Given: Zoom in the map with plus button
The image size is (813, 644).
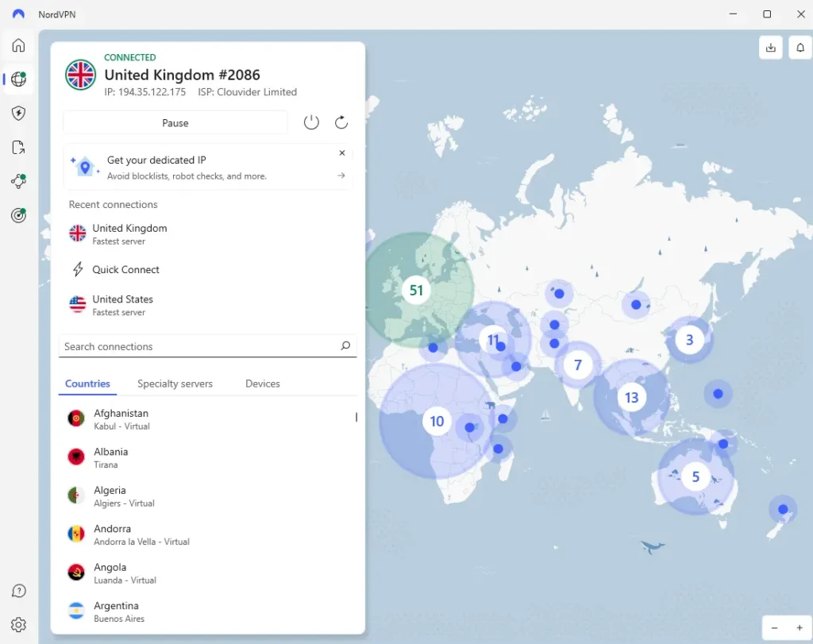Looking at the screenshot, I should click(x=800, y=628).
